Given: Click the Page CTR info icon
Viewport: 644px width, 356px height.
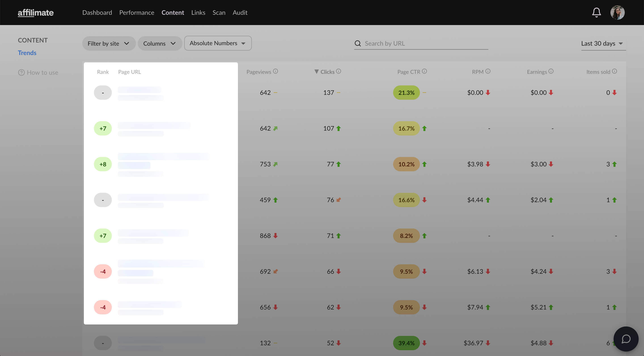Looking at the screenshot, I should [424, 71].
